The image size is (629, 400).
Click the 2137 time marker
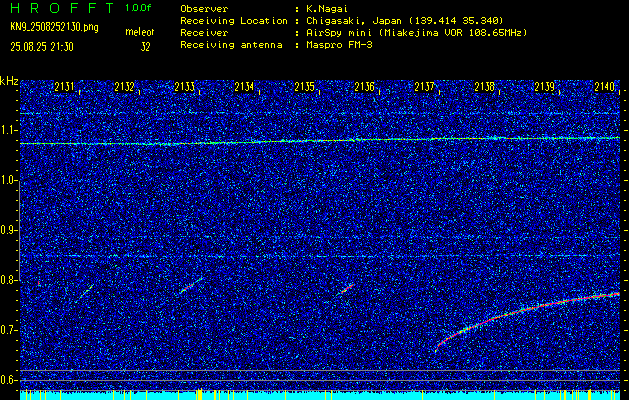(424, 87)
